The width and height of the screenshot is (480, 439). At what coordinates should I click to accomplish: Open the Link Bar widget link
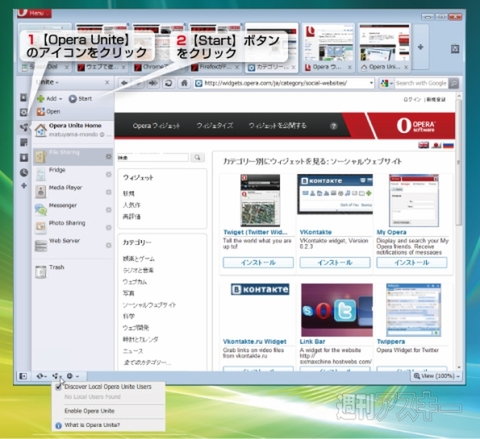(312, 341)
